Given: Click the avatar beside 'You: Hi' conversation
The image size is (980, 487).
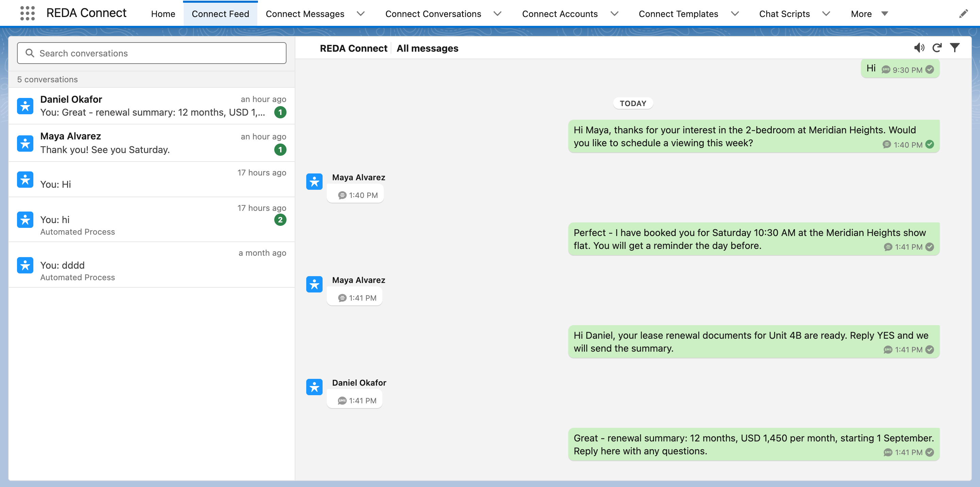Looking at the screenshot, I should 25,180.
